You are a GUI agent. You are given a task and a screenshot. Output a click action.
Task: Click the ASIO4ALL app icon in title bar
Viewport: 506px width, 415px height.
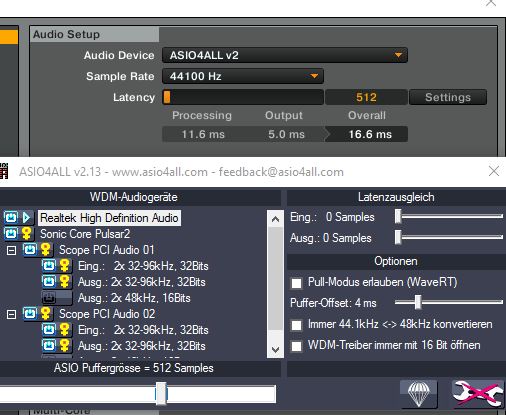click(x=4, y=171)
